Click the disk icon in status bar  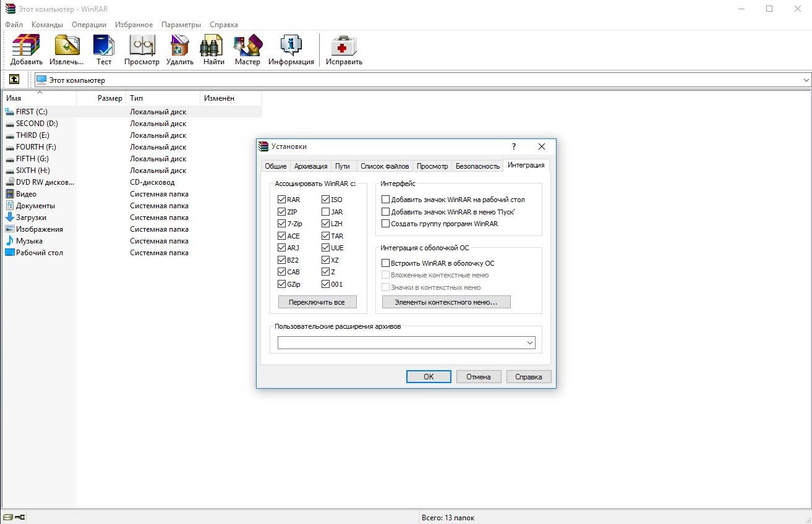[x=7, y=517]
